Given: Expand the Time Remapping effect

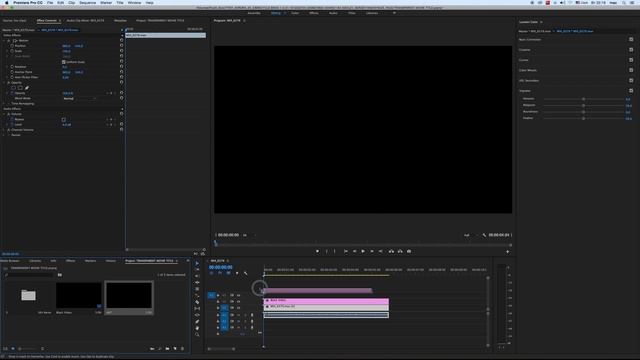Looking at the screenshot, I should (x=4, y=104).
